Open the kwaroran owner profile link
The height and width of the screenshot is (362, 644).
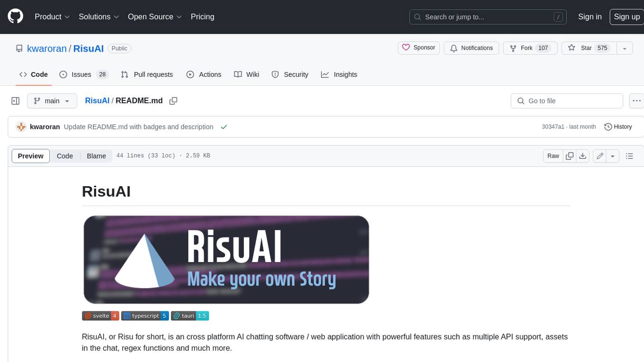pos(47,48)
